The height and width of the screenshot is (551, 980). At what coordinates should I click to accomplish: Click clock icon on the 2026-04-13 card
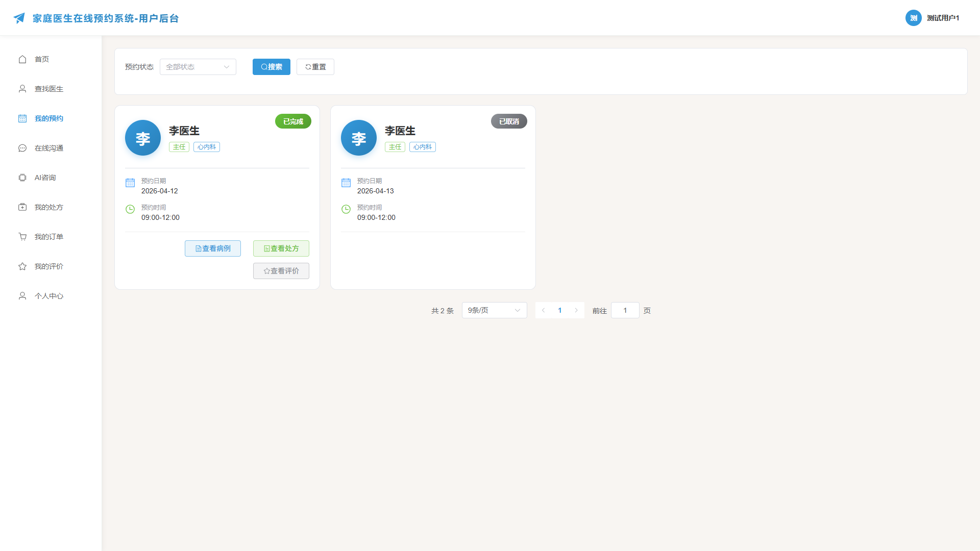346,209
